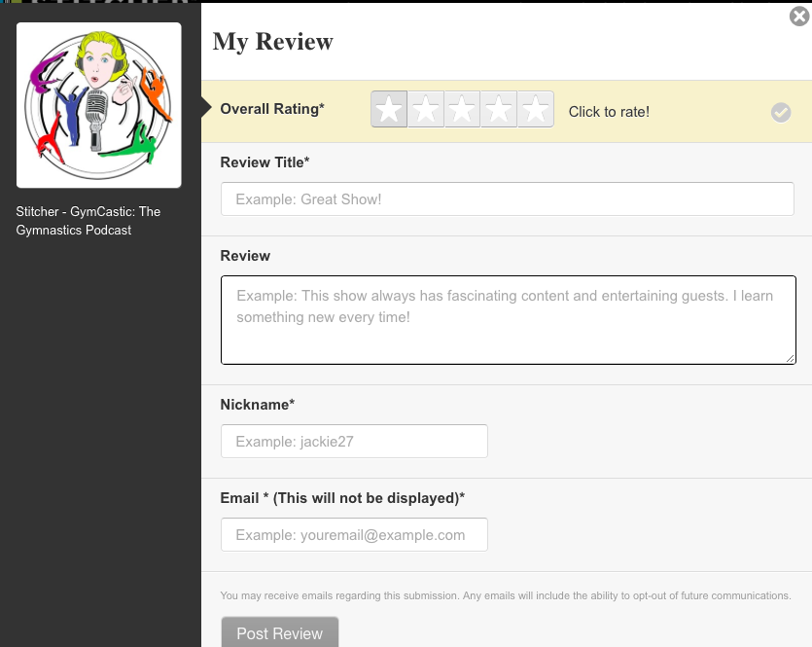
Task: Click the 'Nickname*' label
Action: (258, 405)
